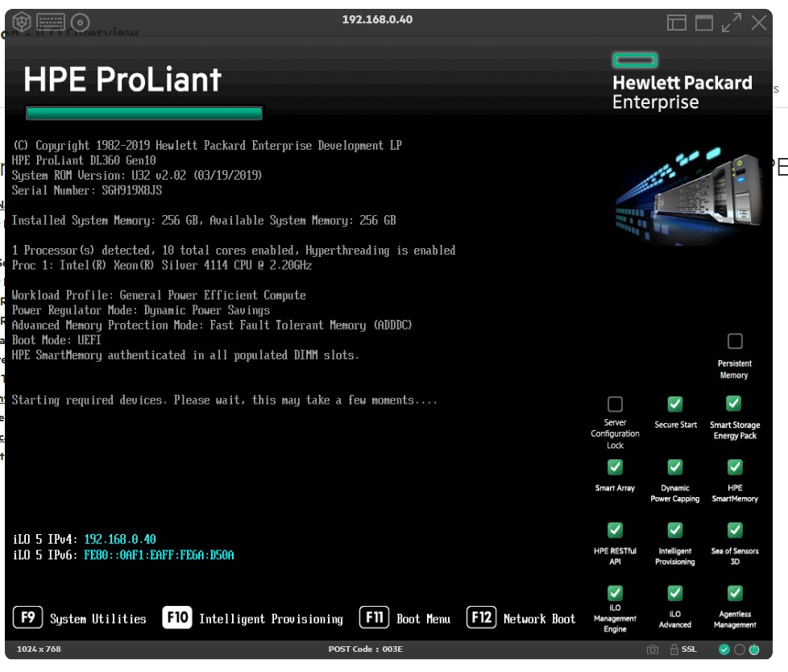Switch console to docked layout view
This screenshot has width=788, height=672.
(676, 23)
